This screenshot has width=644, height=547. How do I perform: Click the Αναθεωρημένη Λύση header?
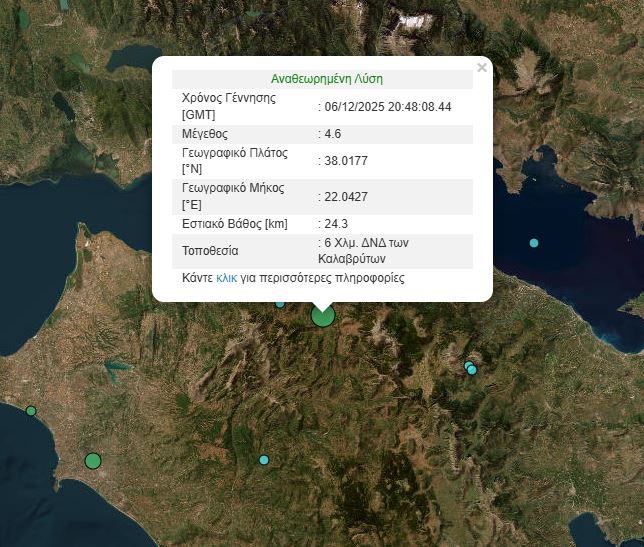click(x=326, y=78)
